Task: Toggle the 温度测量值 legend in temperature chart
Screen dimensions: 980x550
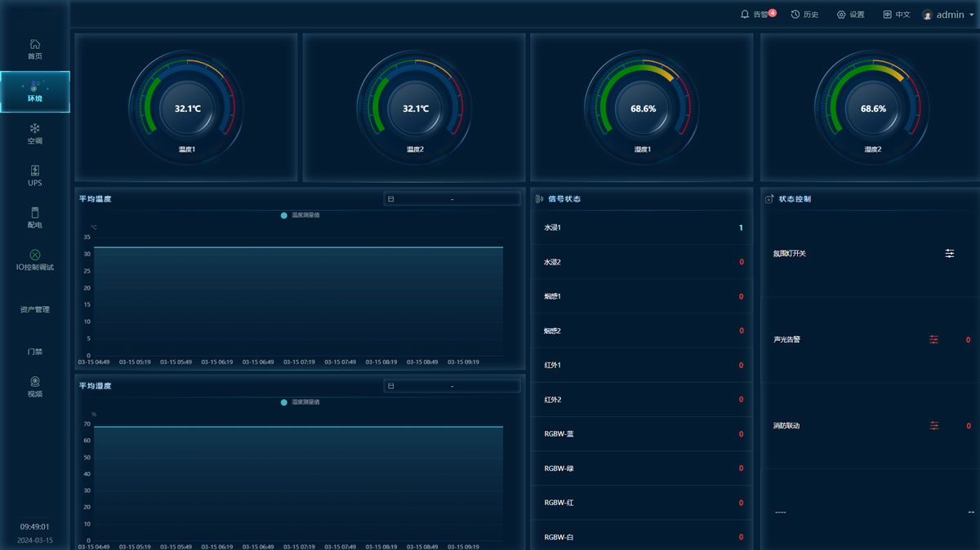Action: (300, 215)
